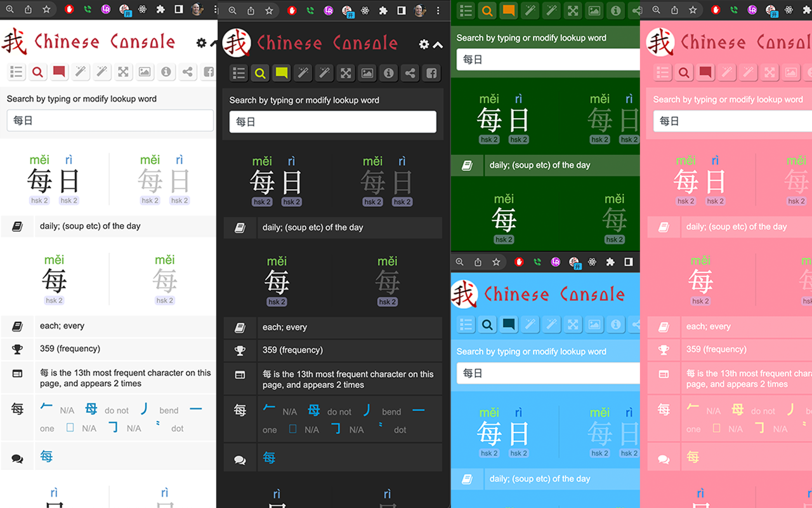Click '359 (frequency)' text in the white panel
Viewport: 812px width, 508px height.
tap(70, 349)
